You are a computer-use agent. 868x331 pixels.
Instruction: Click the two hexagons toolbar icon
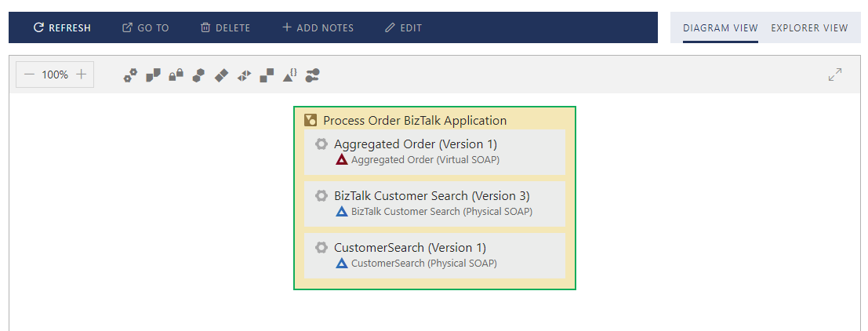tap(198, 75)
